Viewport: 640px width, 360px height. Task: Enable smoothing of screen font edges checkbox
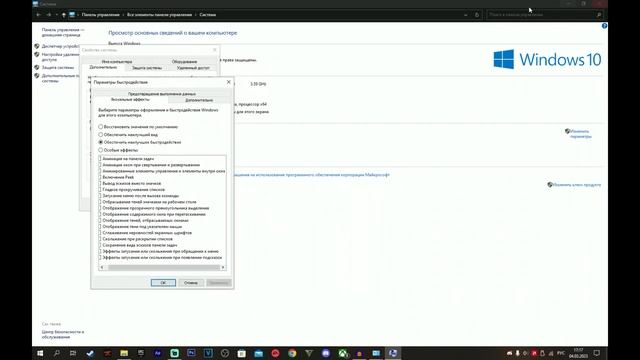100,233
